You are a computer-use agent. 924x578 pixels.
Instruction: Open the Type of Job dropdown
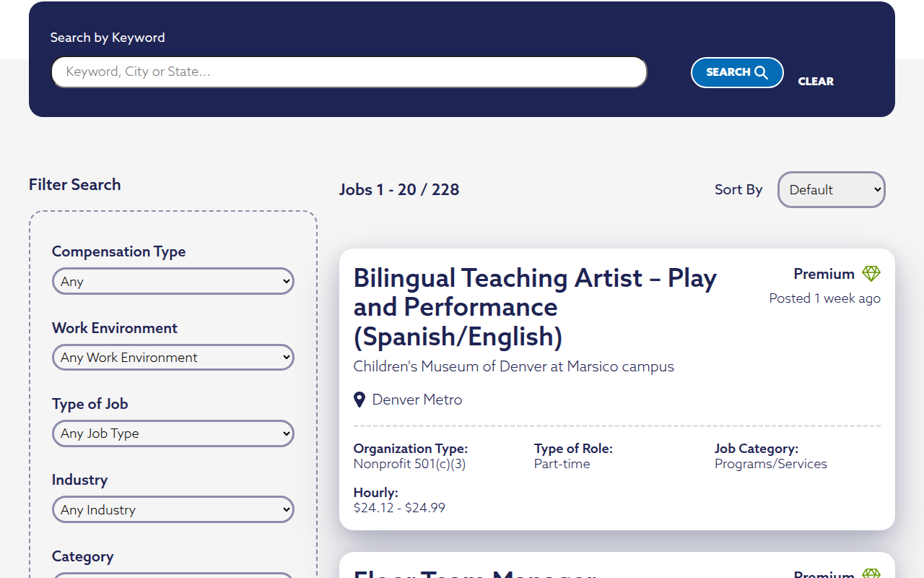tap(173, 433)
